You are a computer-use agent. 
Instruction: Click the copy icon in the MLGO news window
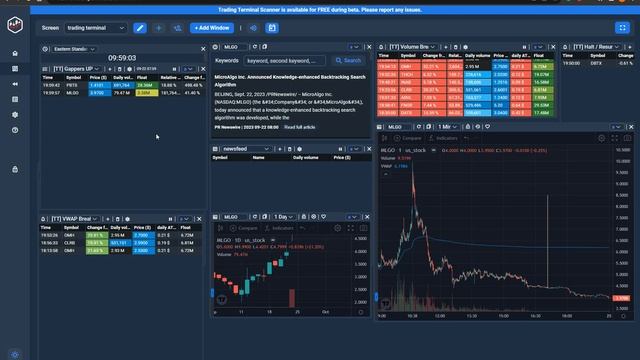[x=264, y=47]
